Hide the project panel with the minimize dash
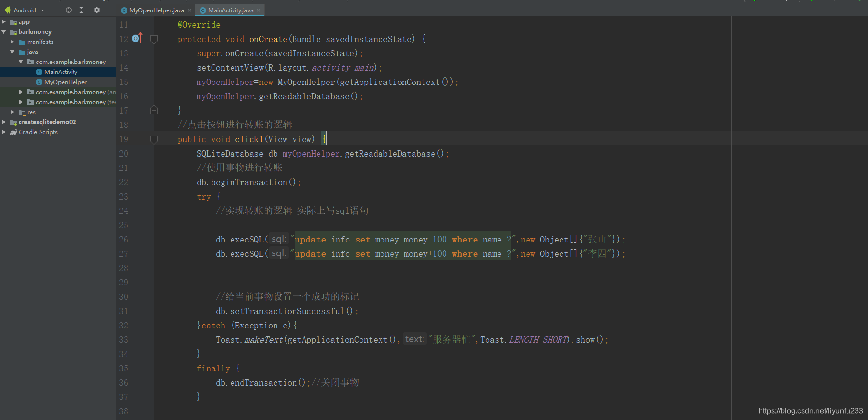Viewport: 868px width, 420px height. tap(109, 10)
